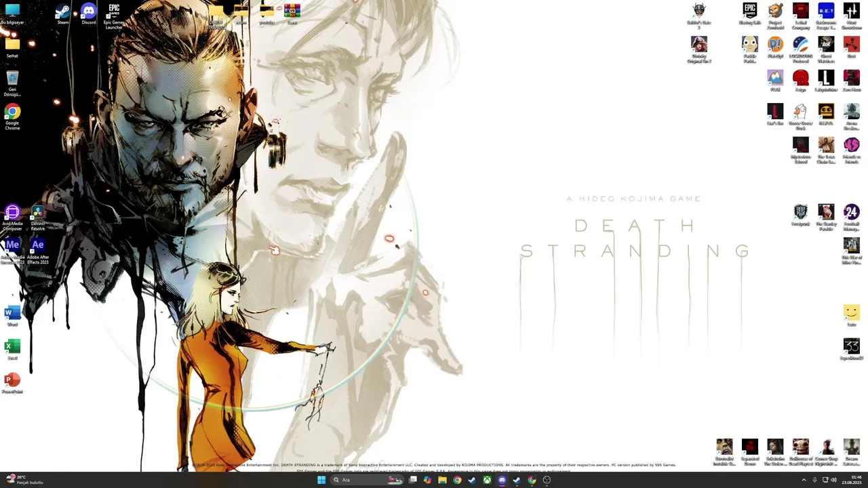This screenshot has width=868, height=488.
Task: Open File Explorer from the taskbar
Action: pos(442,480)
